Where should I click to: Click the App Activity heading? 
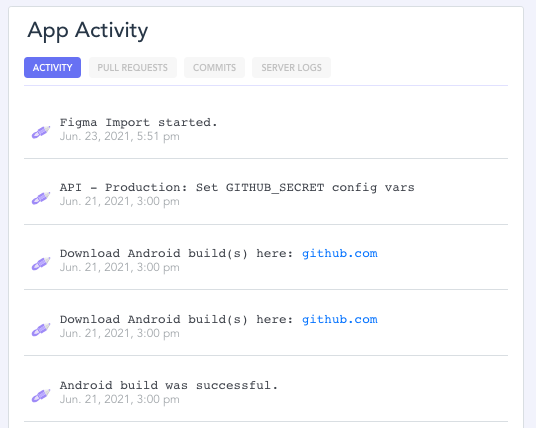point(88,31)
